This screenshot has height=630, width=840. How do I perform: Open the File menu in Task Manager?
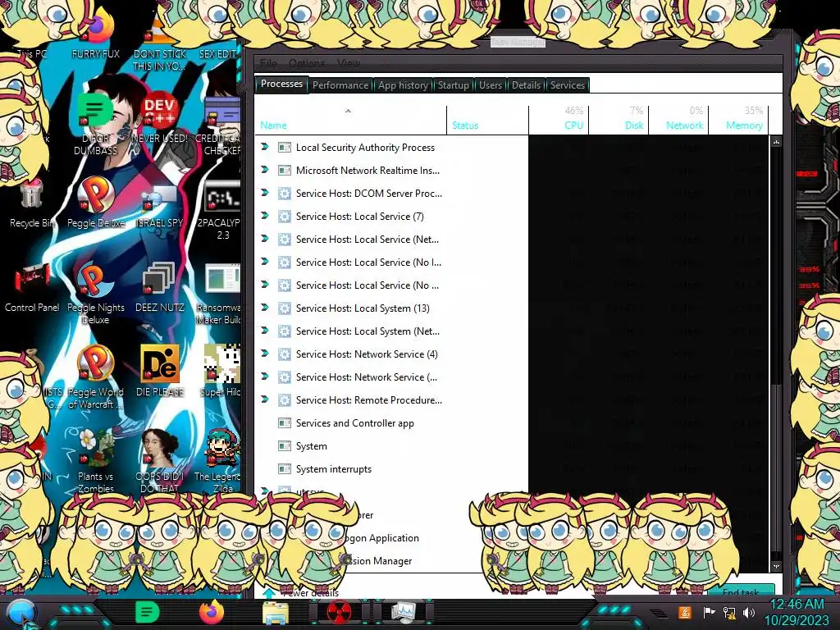click(x=268, y=63)
